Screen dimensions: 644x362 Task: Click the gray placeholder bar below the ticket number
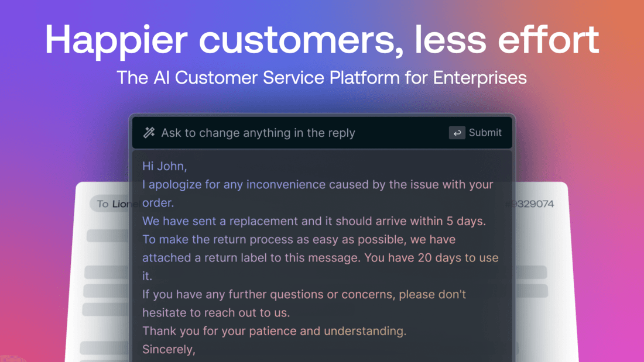(530, 272)
